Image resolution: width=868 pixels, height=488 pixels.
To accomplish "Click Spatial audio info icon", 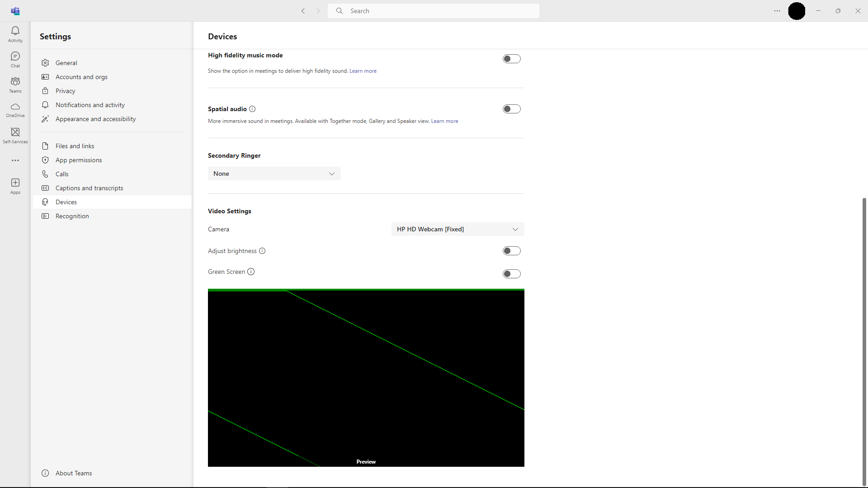I will coord(252,109).
